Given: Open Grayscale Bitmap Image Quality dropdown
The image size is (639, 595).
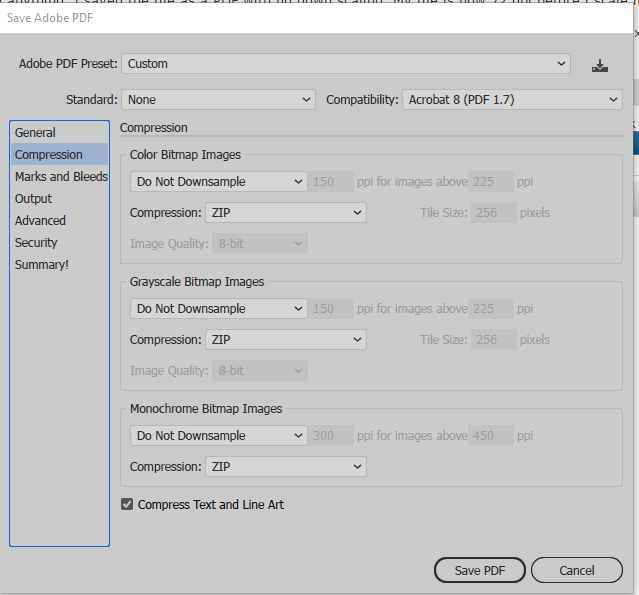Looking at the screenshot, I should point(260,370).
